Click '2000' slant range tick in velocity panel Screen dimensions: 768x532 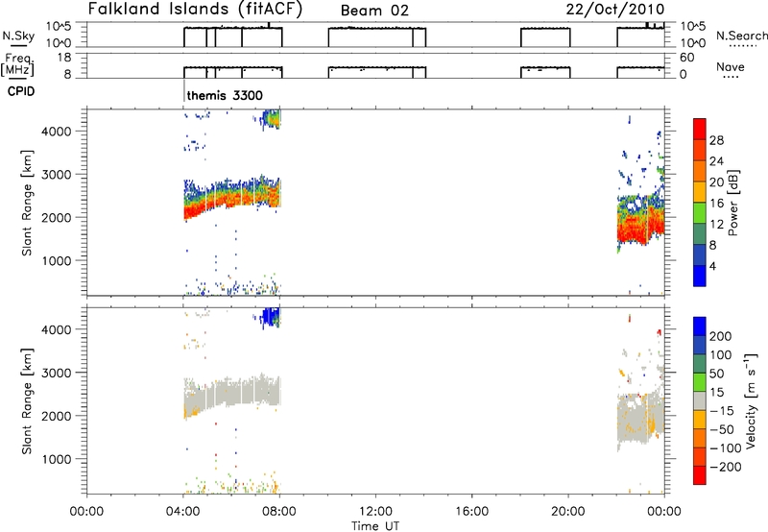tap(57, 416)
